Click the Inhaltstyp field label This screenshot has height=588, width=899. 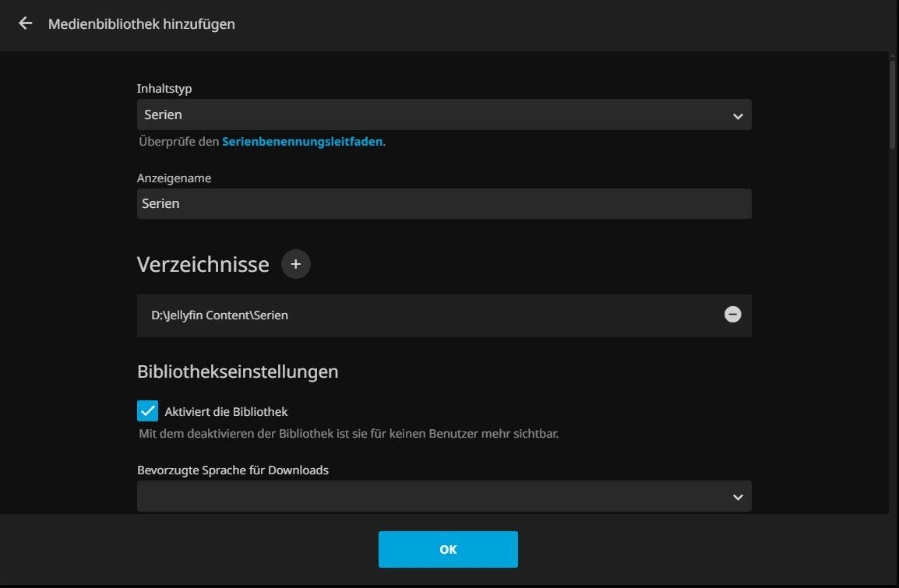coord(164,89)
